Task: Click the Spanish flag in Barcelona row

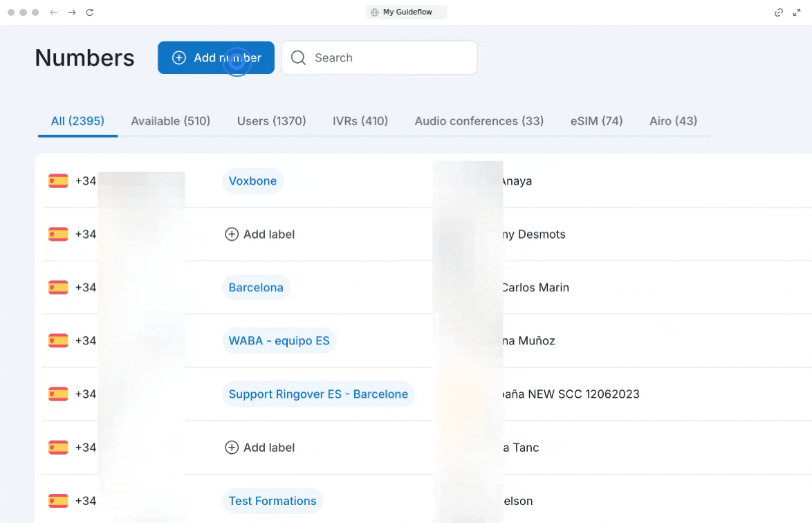Action: coord(58,288)
